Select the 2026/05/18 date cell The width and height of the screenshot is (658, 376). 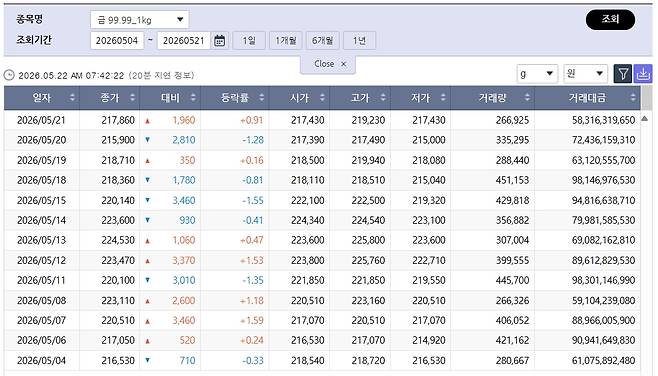(x=42, y=180)
